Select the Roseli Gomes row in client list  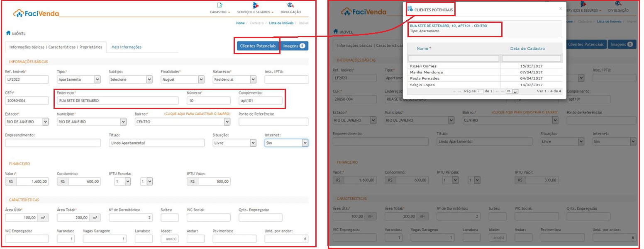pos(454,66)
